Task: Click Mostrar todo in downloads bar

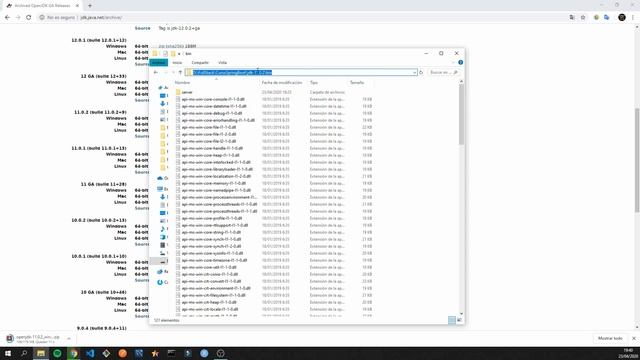Action: (610, 338)
